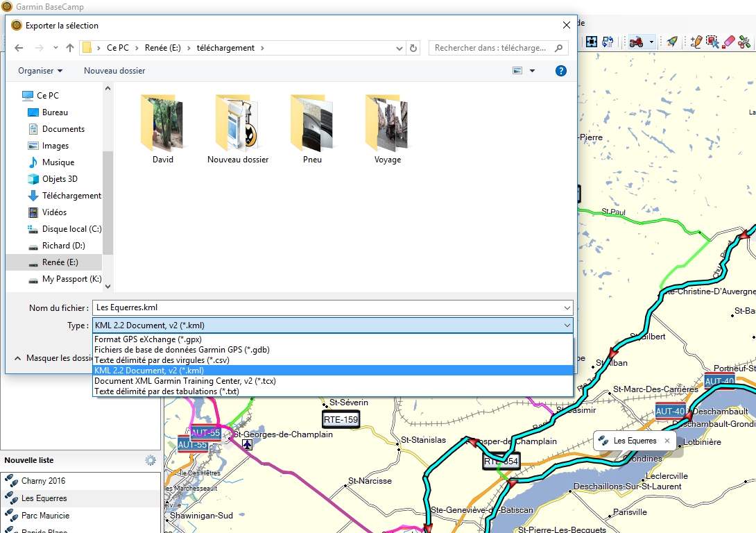Click the back arrow in export dialog
This screenshot has height=533, width=756.
[x=19, y=48]
